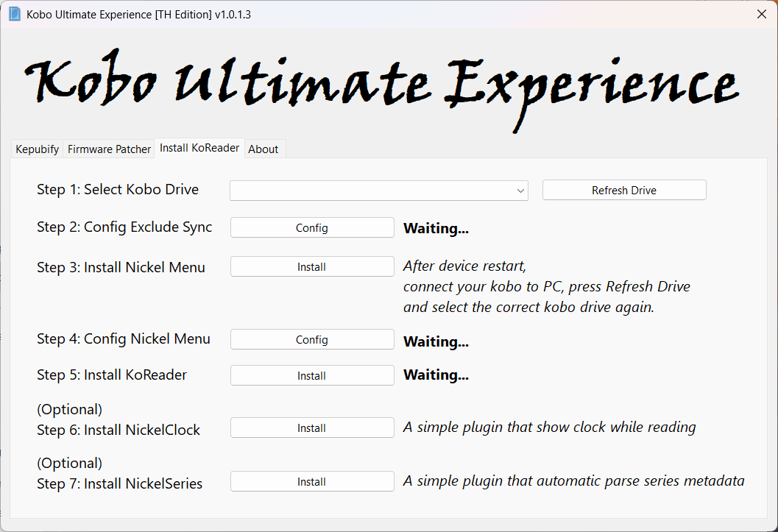Click the 'Step 5: Install KoReader' label
This screenshot has height=532, width=778.
pos(112,375)
